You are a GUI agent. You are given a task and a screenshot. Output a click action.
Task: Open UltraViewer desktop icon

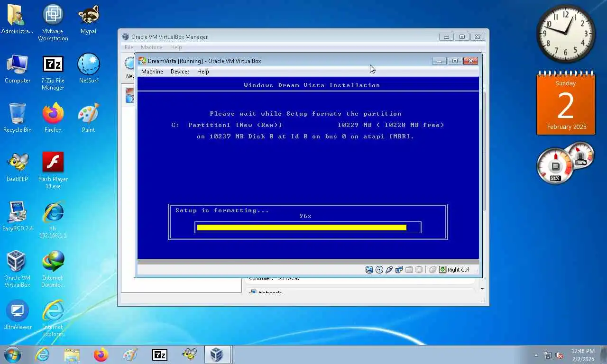(x=18, y=315)
